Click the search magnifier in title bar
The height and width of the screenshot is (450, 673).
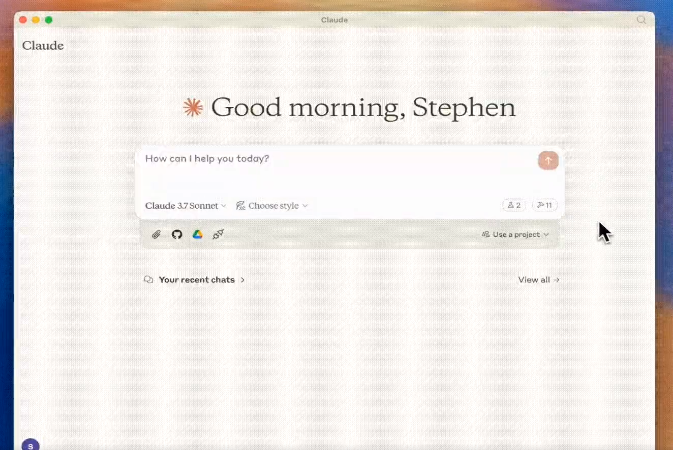641,19
